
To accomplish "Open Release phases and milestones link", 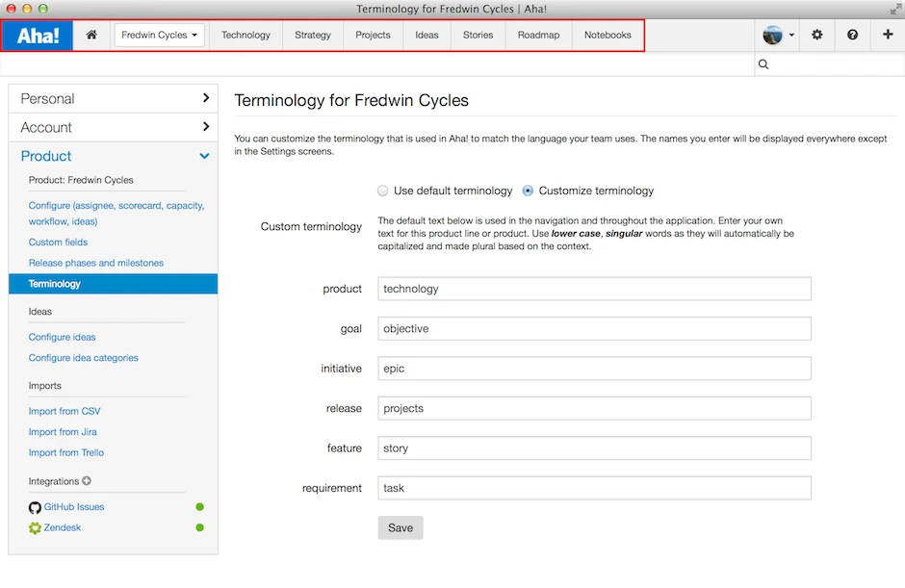I will click(x=96, y=263).
